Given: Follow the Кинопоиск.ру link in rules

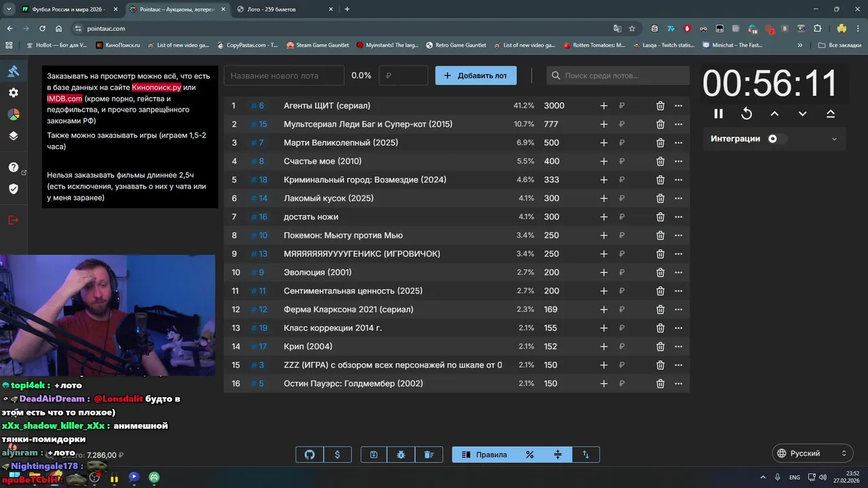Looking at the screenshot, I should coord(157,87).
